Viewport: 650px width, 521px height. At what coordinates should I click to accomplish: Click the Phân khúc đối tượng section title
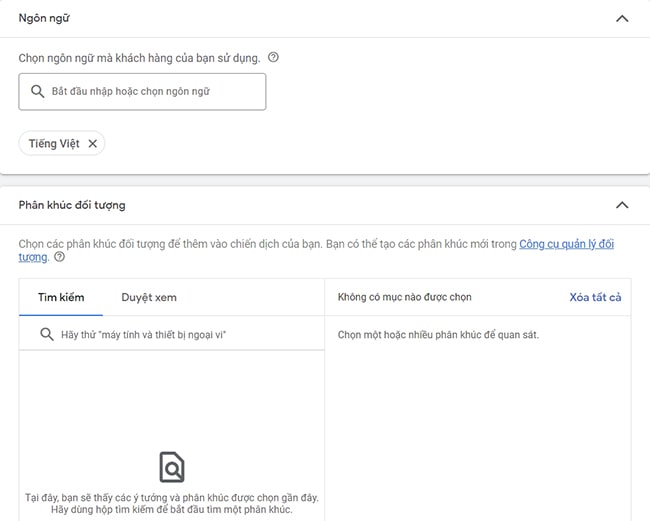click(x=72, y=205)
